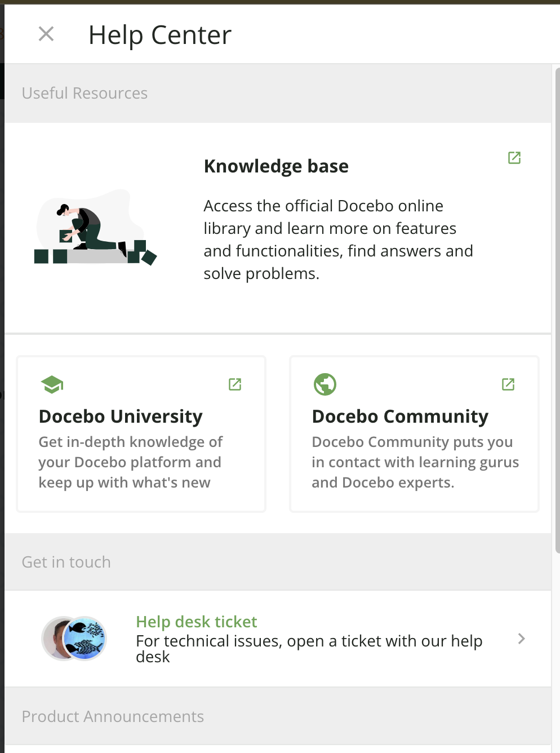Open the Docebo University card title
560x753 pixels.
pos(121,417)
